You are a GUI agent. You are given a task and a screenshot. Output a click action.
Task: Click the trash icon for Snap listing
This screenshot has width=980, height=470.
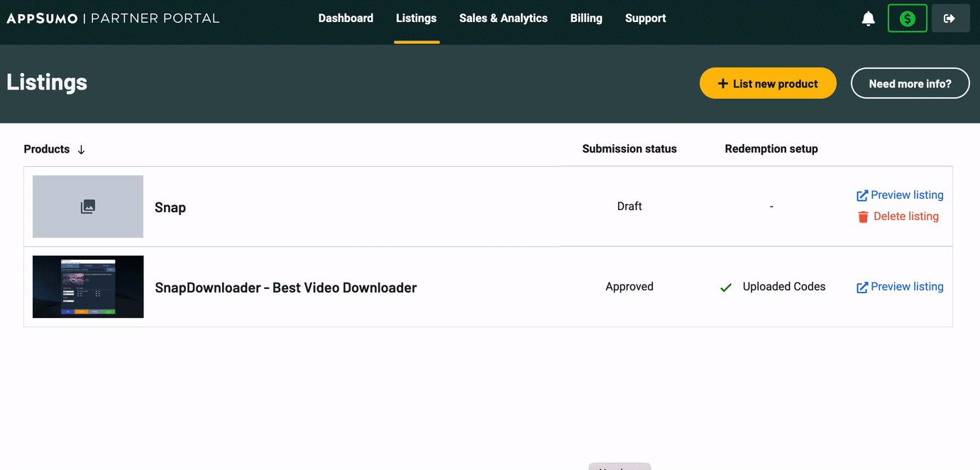863,217
